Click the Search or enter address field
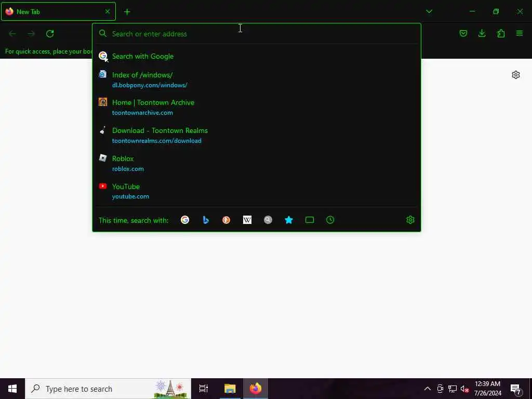This screenshot has height=399, width=532. 257,34
